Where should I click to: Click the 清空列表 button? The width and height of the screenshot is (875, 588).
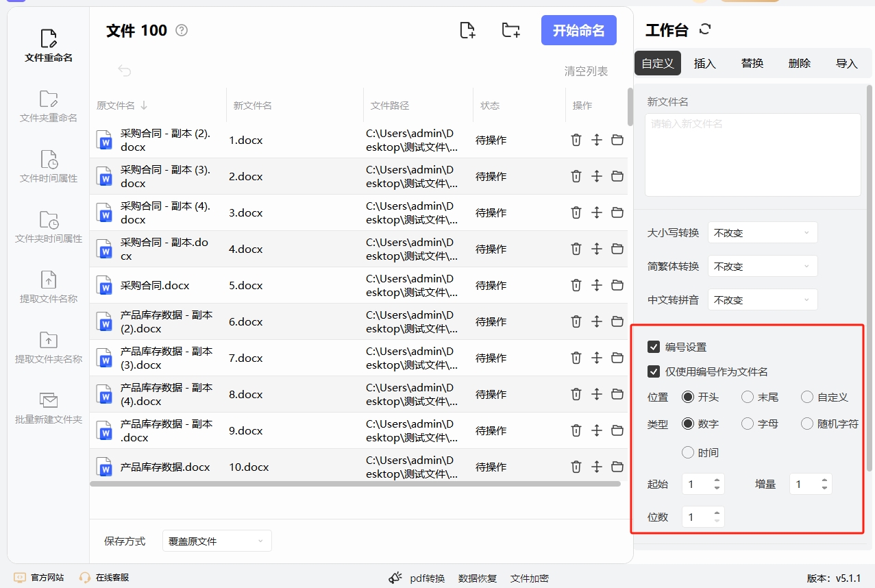[x=586, y=71]
